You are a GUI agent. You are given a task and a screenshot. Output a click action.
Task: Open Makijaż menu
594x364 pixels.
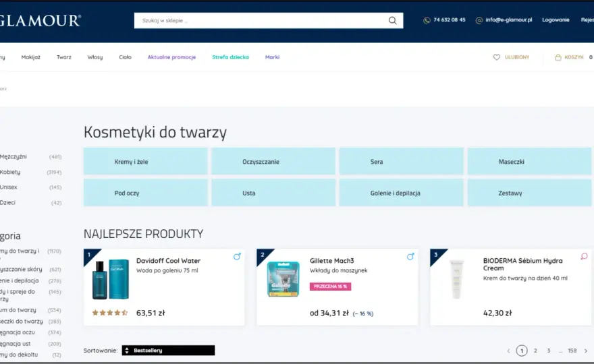(x=30, y=57)
